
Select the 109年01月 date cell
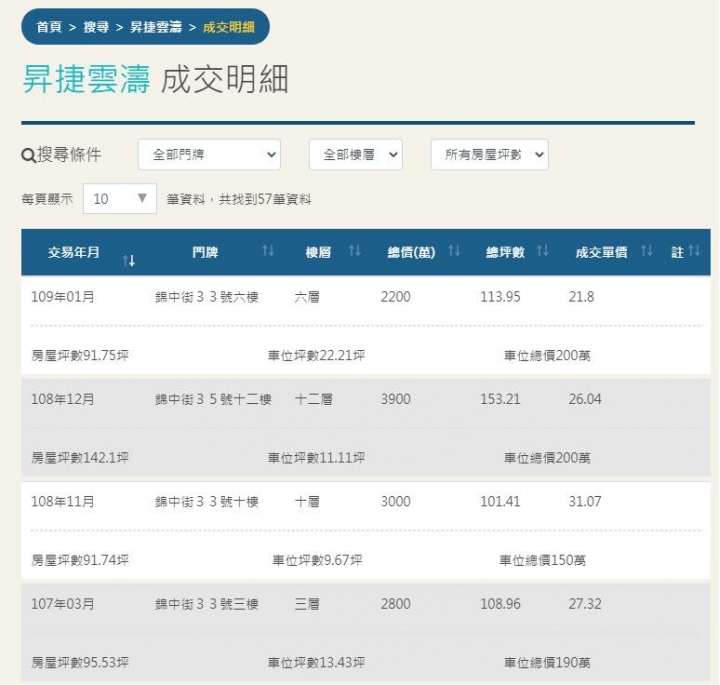click(x=63, y=297)
